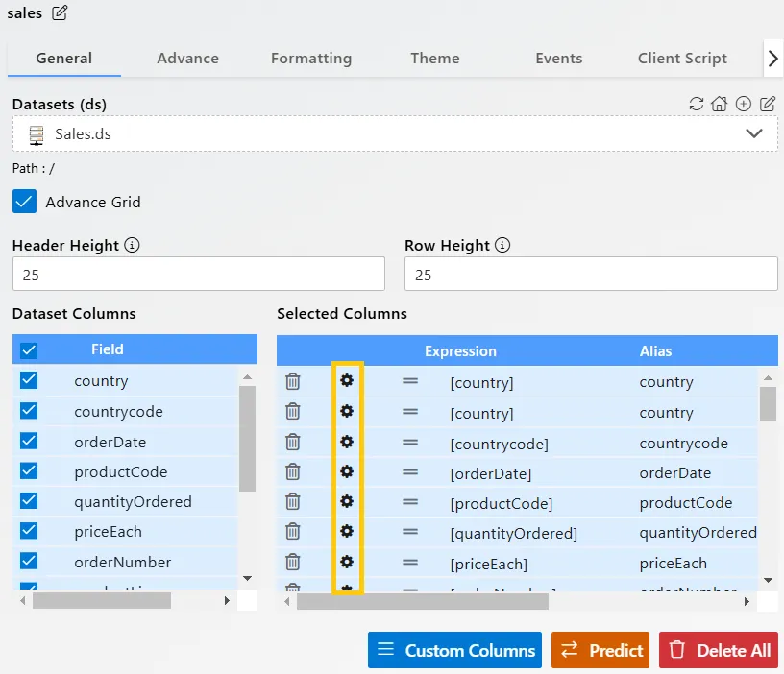Click drag handle of productCode row

point(410,502)
